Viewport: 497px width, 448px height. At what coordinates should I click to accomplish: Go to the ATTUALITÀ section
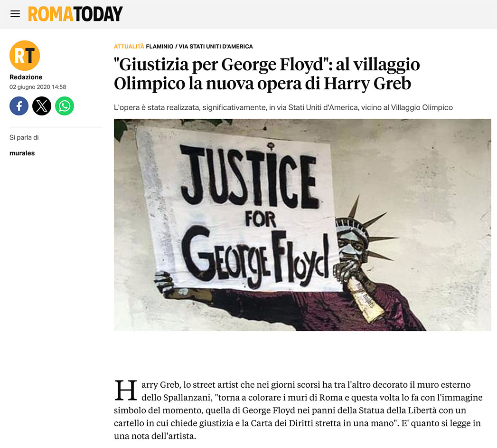coord(129,47)
